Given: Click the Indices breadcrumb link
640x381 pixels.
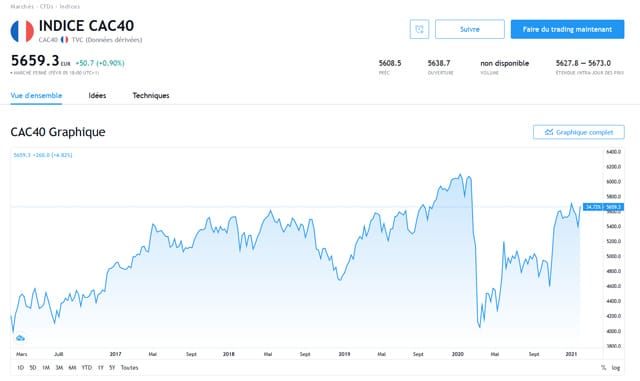Looking at the screenshot, I should 70,7.
